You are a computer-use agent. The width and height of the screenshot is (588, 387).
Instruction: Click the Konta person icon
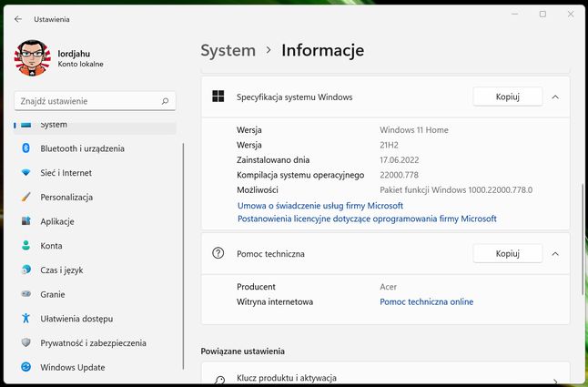[x=25, y=246]
